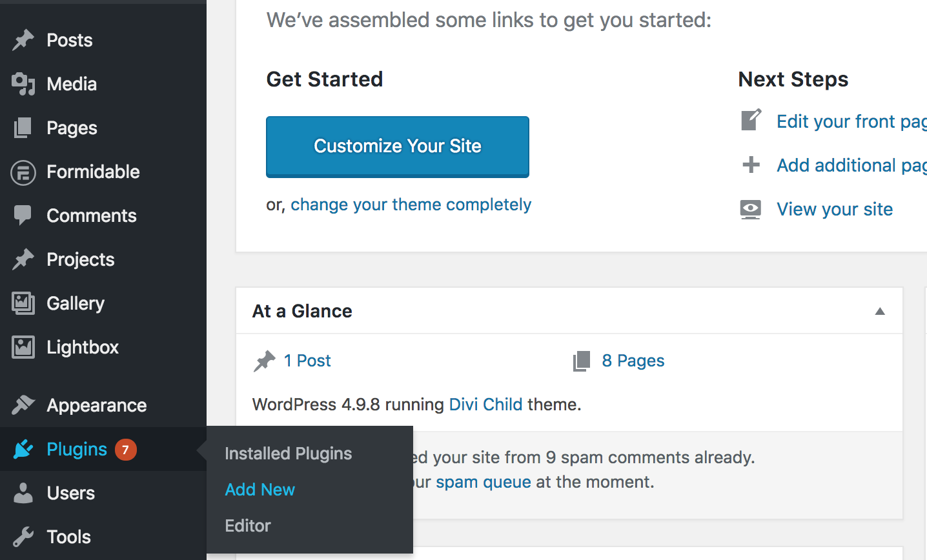This screenshot has height=560, width=927.
Task: Choose Installed Plugins from the flyout
Action: click(289, 454)
